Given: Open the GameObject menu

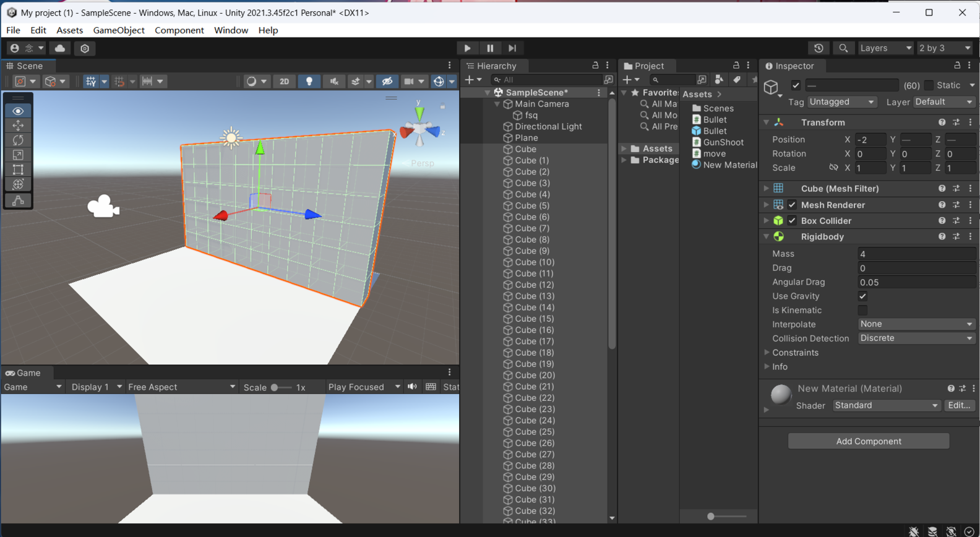Looking at the screenshot, I should pyautogui.click(x=118, y=30).
